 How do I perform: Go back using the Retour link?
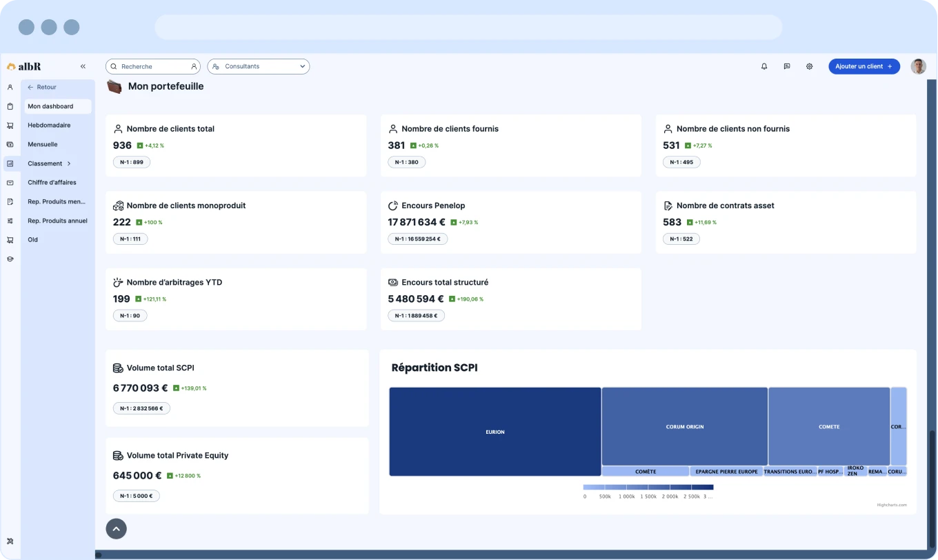[x=42, y=88]
